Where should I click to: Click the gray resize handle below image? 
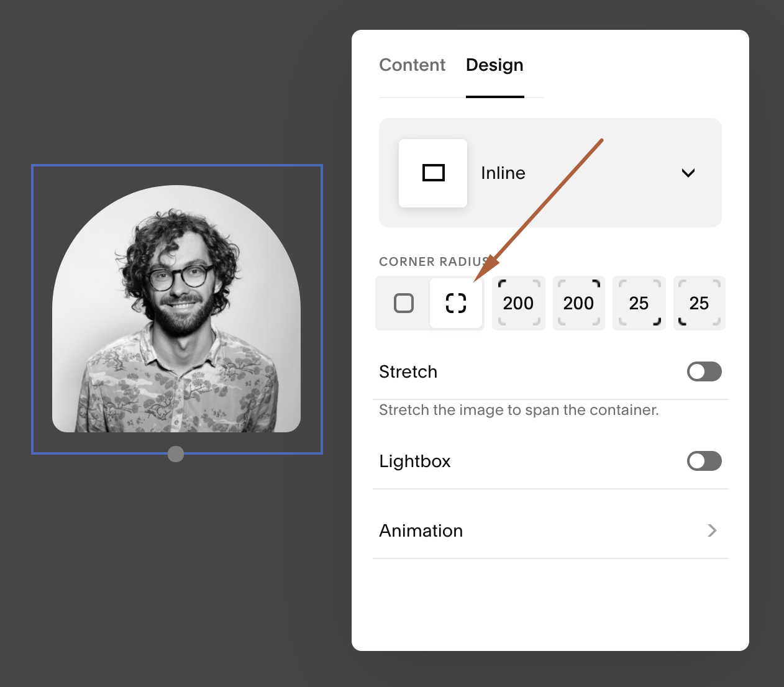[x=176, y=454]
